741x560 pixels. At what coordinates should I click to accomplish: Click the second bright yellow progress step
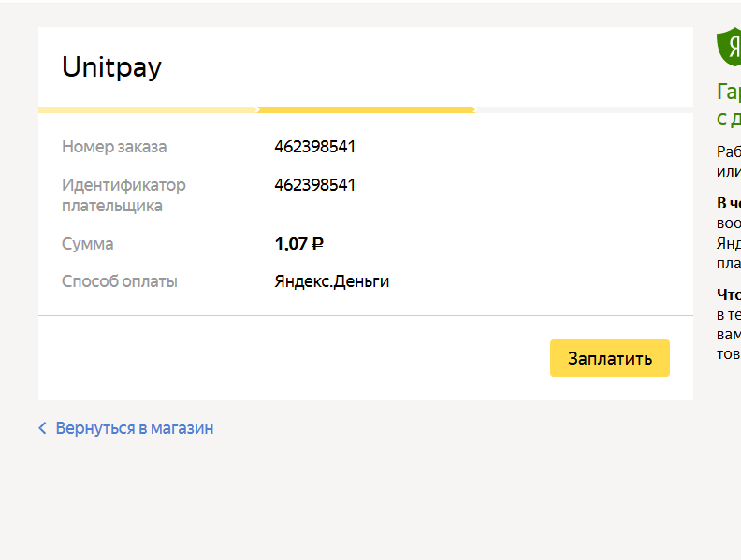[x=366, y=110]
